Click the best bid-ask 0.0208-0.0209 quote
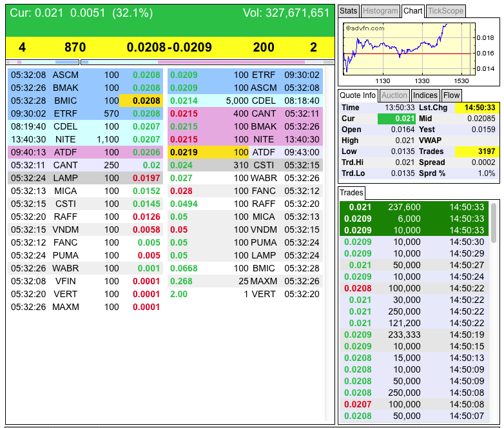 pyautogui.click(x=170, y=47)
